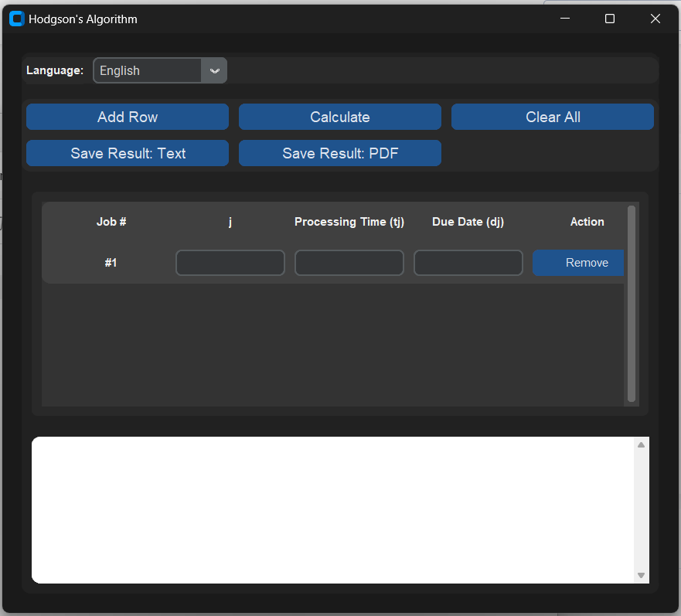Click inside the white results output area
This screenshot has height=616, width=681.
click(x=332, y=509)
